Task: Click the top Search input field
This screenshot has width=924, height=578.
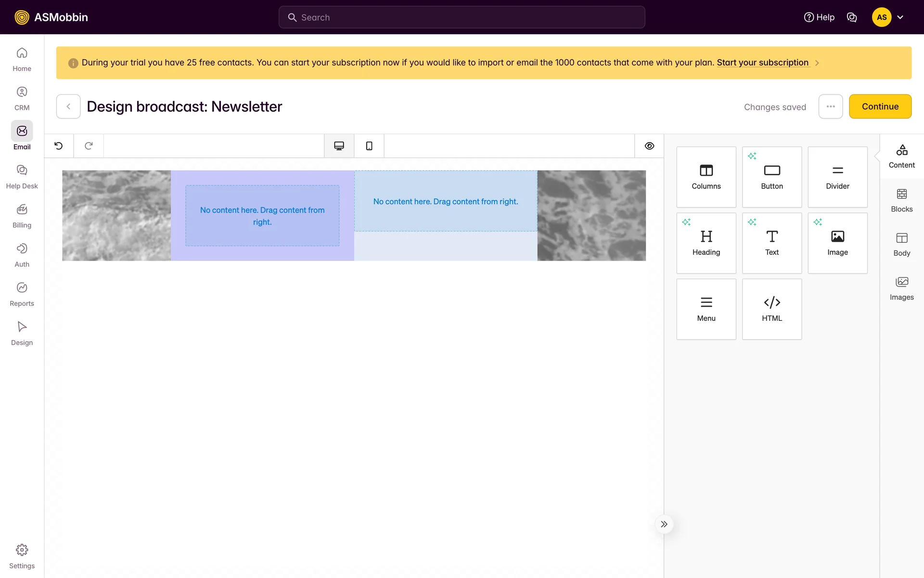Action: [x=462, y=17]
